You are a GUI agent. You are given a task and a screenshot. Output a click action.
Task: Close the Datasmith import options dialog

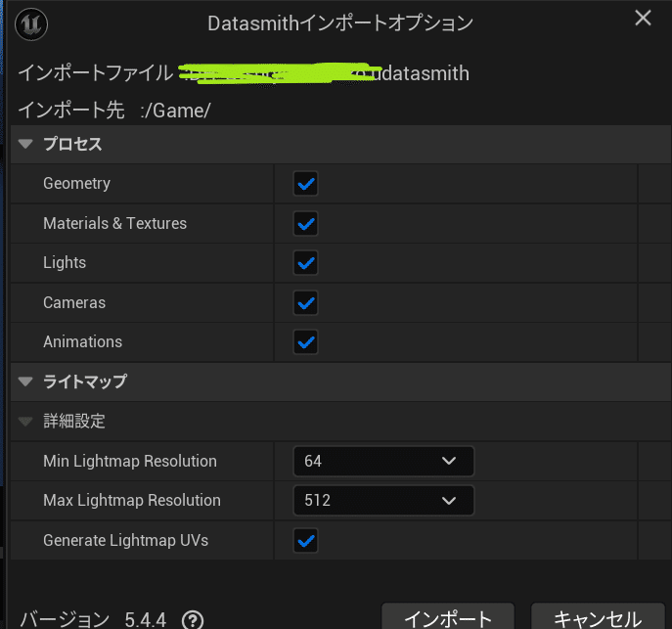[643, 18]
